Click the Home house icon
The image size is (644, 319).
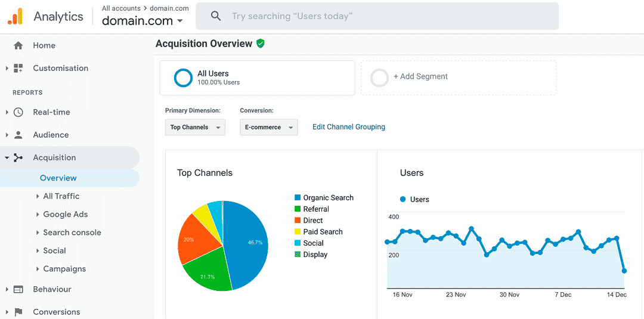[x=18, y=45]
